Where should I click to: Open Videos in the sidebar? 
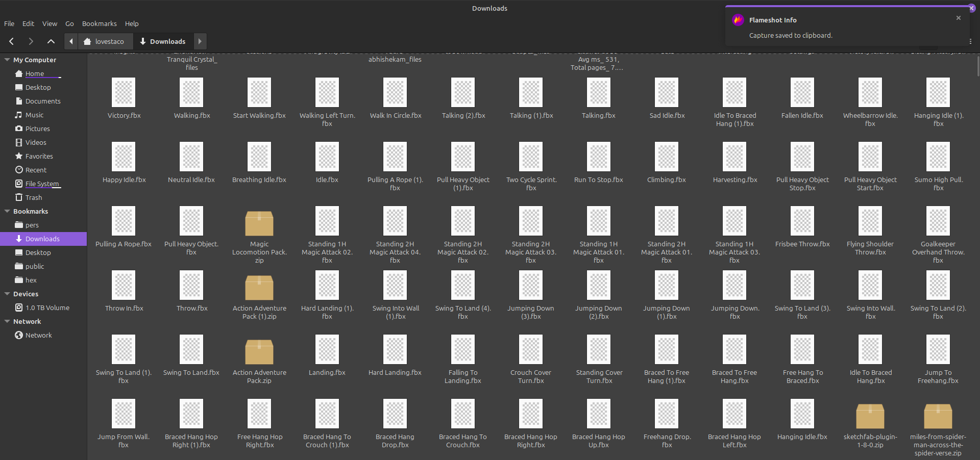pos(36,142)
